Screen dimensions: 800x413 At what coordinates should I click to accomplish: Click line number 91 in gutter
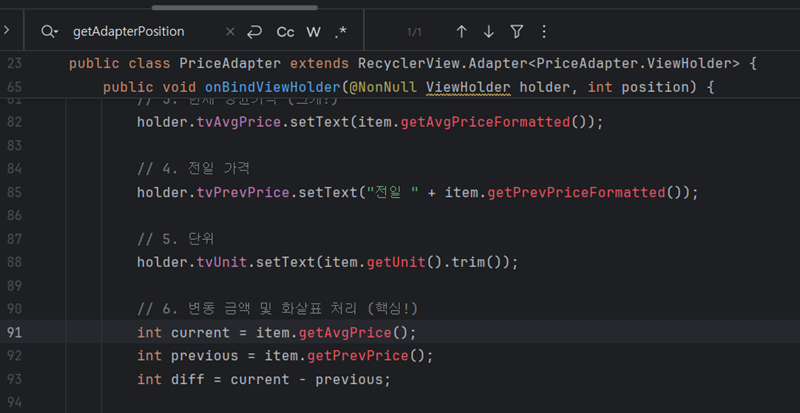point(14,332)
